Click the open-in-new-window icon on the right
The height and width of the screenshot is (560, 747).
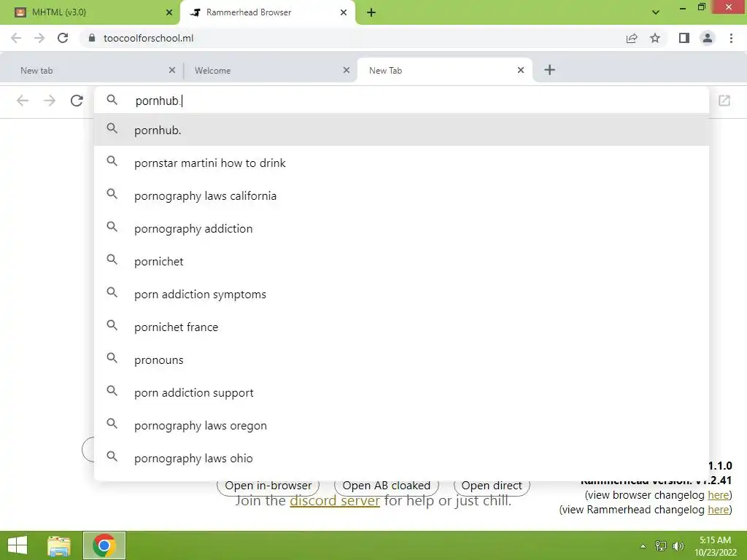[x=724, y=101]
